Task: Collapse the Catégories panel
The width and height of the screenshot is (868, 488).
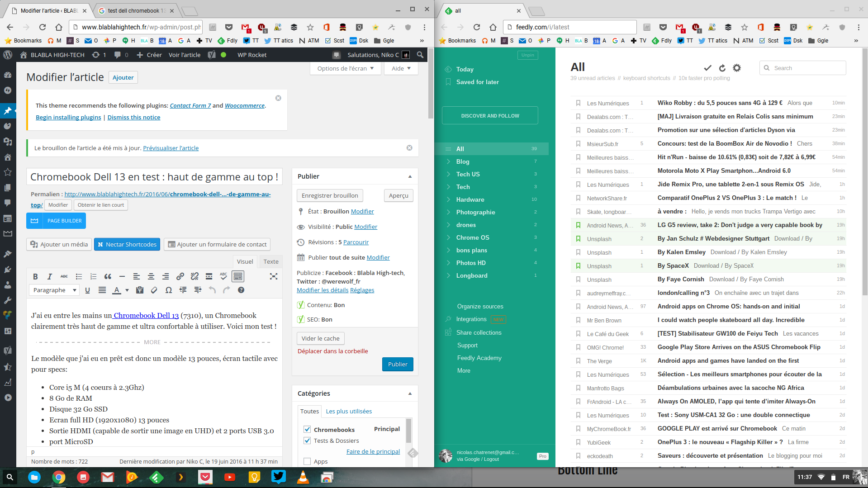Action: click(x=410, y=393)
